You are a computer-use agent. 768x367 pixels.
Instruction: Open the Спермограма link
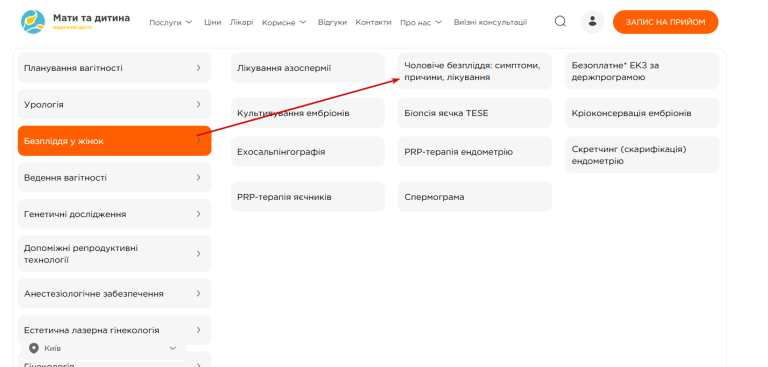475,196
